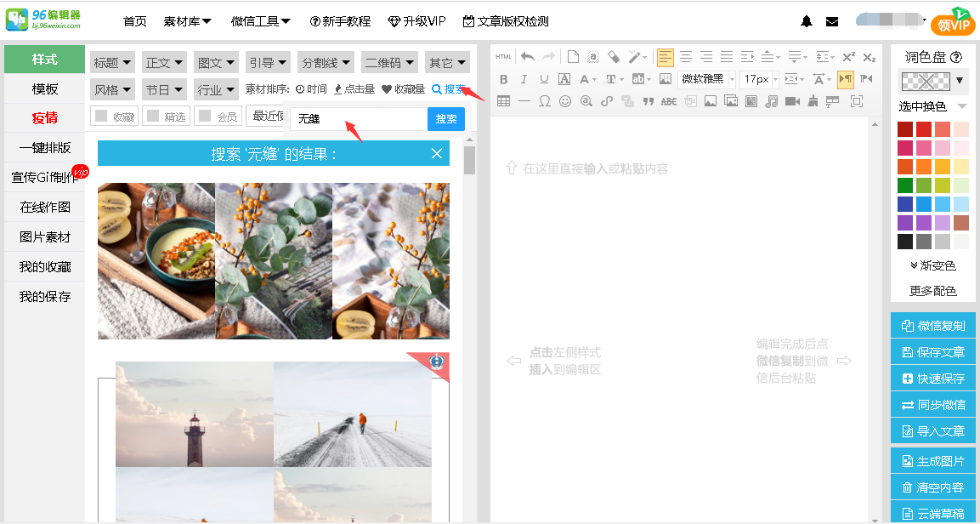Expand the 引导 style dropdown
980x524 pixels.
point(268,63)
